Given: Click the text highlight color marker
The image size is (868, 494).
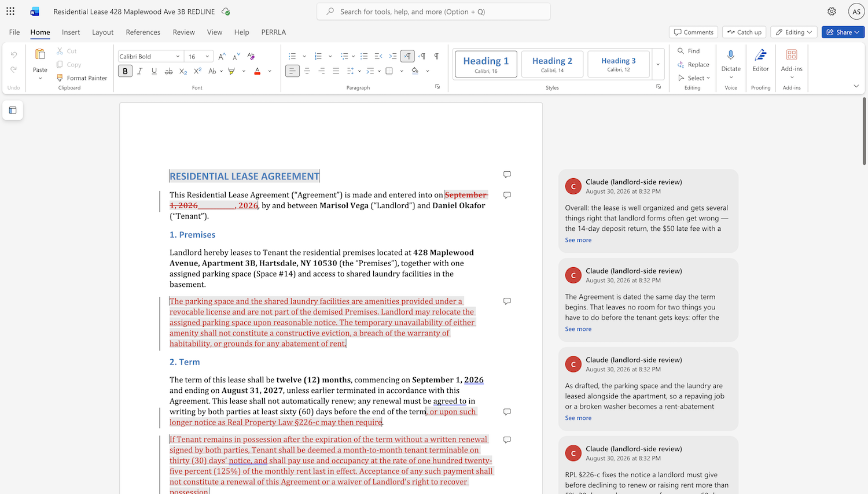Looking at the screenshot, I should pos(231,71).
